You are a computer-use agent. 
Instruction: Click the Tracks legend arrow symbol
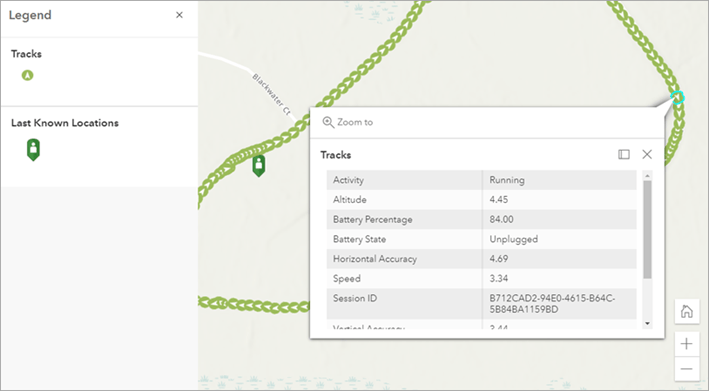[28, 75]
